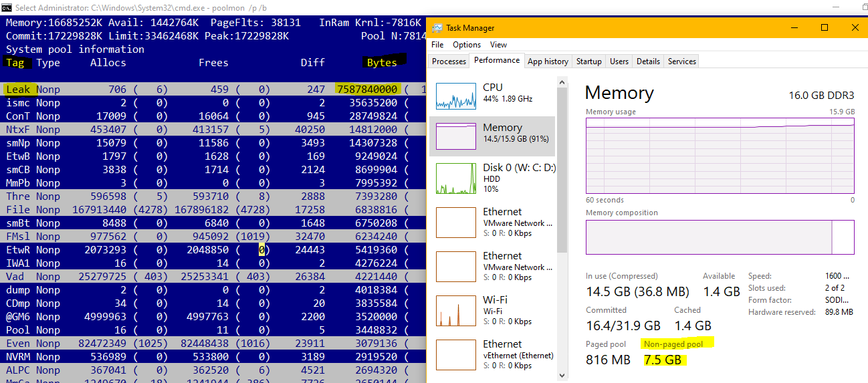Viewport: 868px width, 383px height.
Task: Switch to the Processes tab
Action: pyautogui.click(x=449, y=61)
